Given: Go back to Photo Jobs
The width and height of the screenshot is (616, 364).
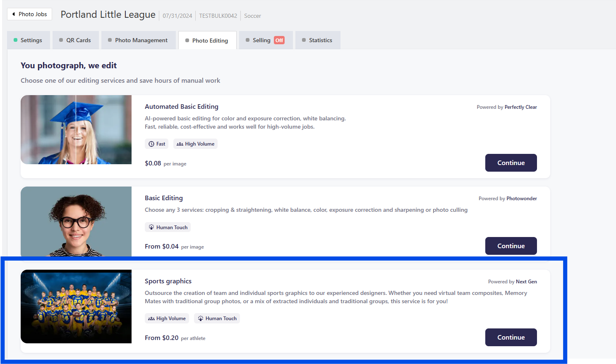Looking at the screenshot, I should pos(29,14).
